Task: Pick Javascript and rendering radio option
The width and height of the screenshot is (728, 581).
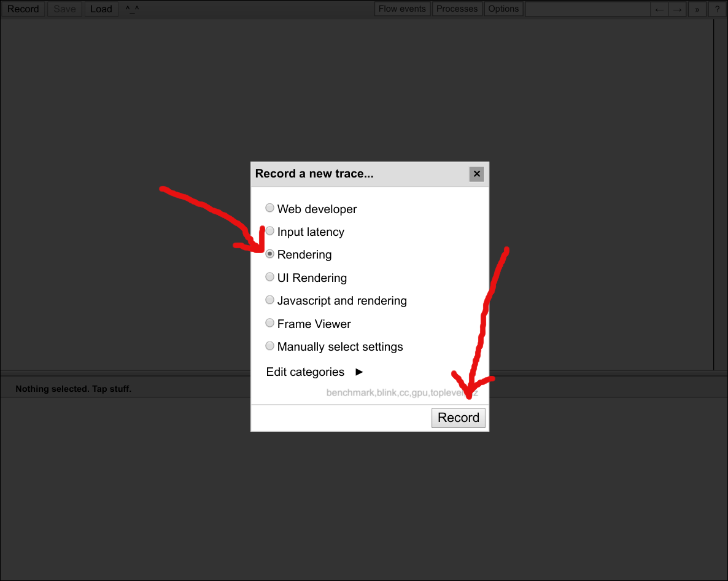Action: [269, 300]
